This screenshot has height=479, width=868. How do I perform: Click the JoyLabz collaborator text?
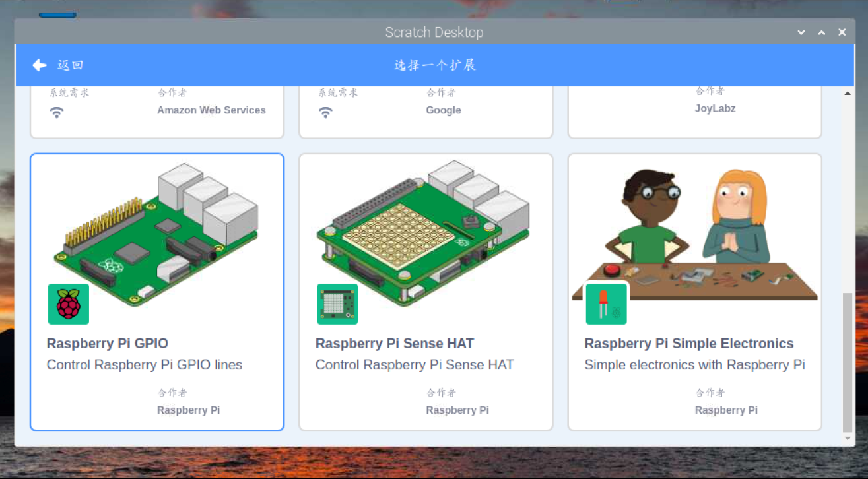tap(715, 108)
